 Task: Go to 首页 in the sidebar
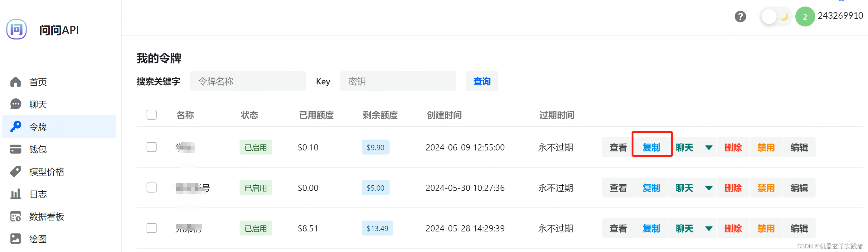[x=59, y=82]
